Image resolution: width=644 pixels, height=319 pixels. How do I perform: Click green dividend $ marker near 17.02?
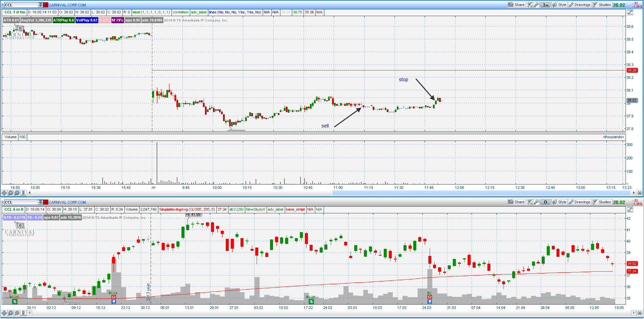(311, 302)
